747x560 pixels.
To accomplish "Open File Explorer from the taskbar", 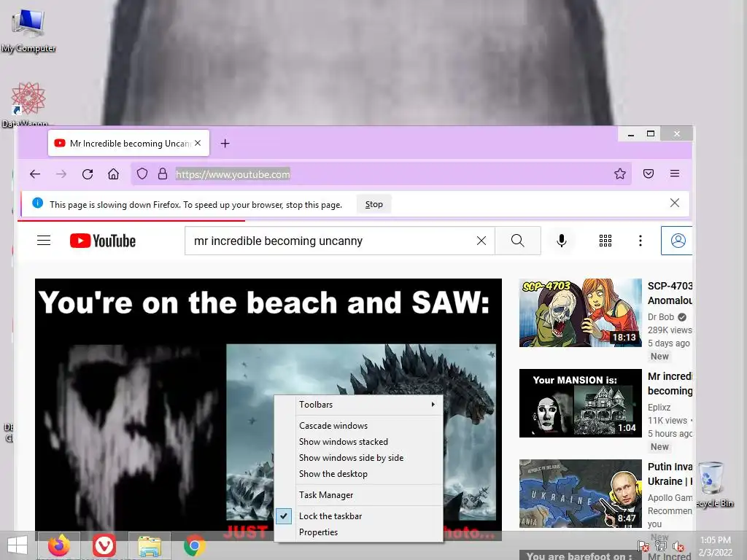I will 150,545.
